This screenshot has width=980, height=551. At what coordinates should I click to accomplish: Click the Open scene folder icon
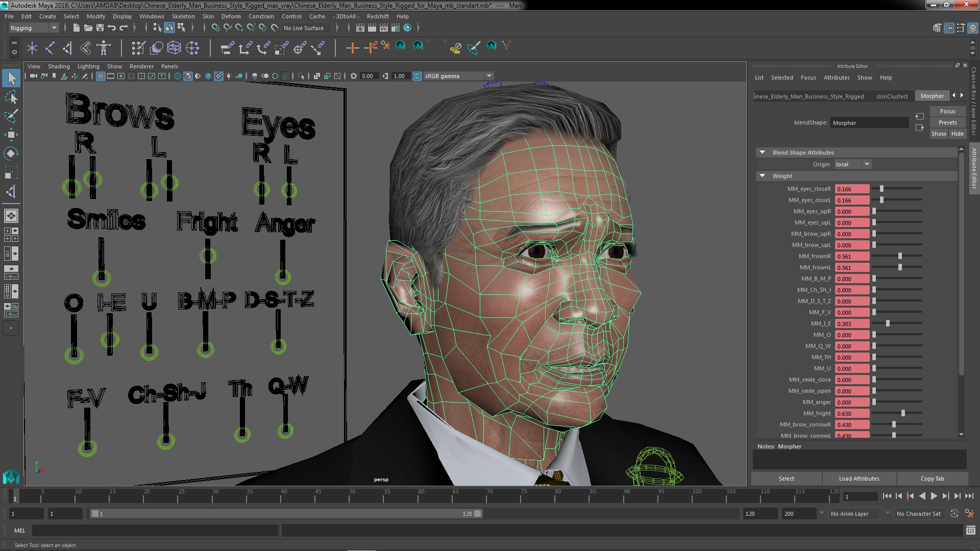coord(88,28)
